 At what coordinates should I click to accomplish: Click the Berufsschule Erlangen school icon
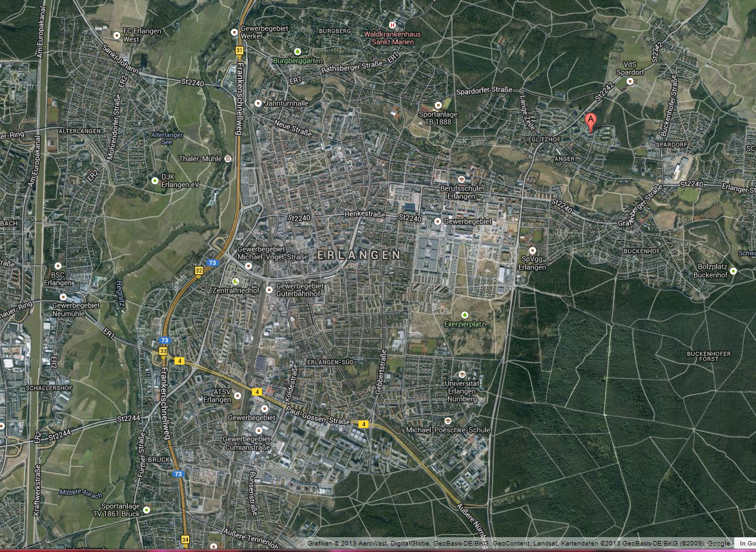click(461, 179)
